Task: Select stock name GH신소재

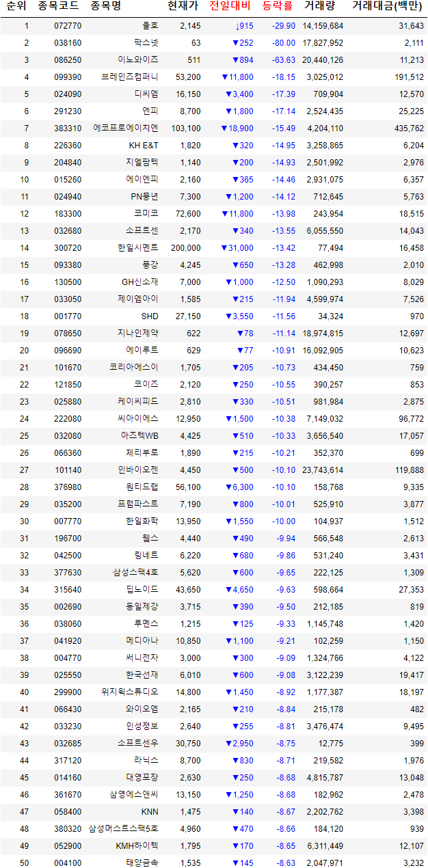Action: click(140, 282)
